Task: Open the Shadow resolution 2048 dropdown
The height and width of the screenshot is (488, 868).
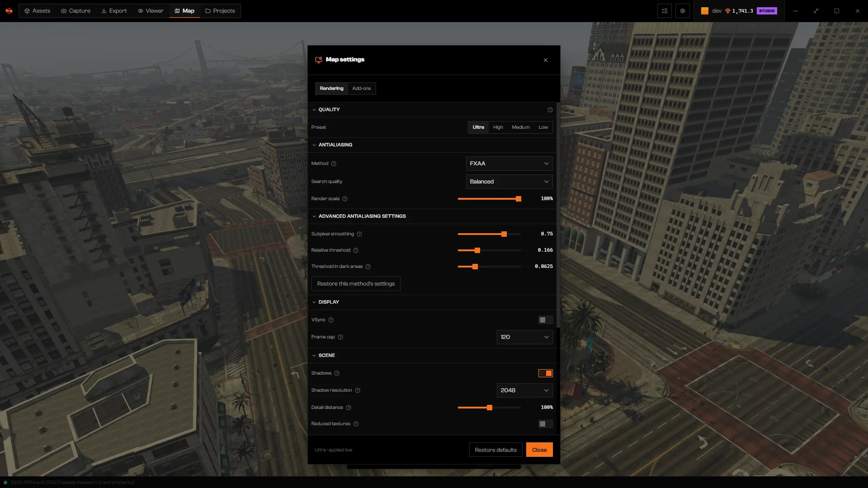Action: pyautogui.click(x=524, y=390)
